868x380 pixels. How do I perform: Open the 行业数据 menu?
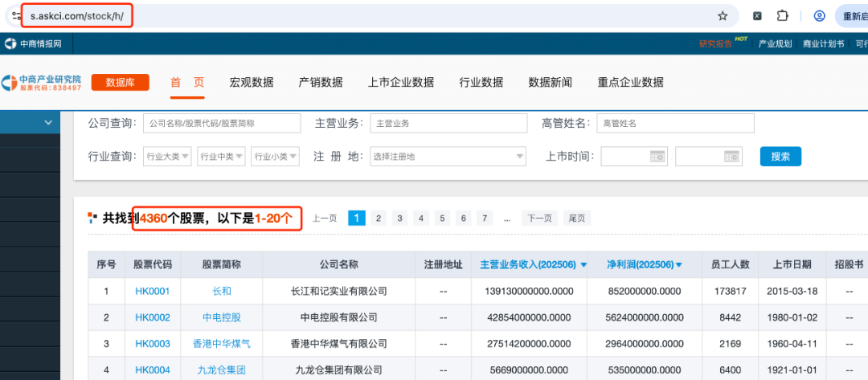pos(481,83)
